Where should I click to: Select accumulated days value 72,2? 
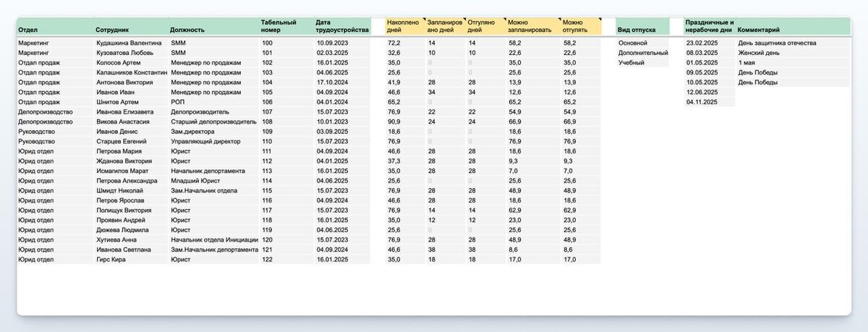coord(394,43)
